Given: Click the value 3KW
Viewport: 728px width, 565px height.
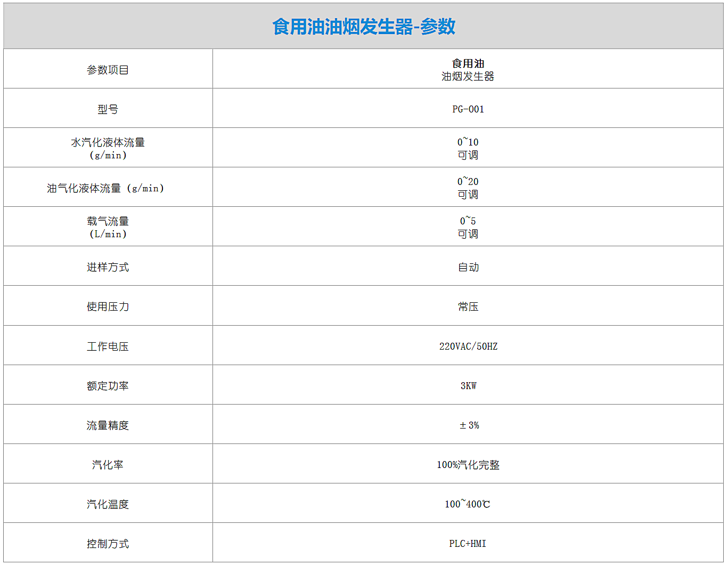Looking at the screenshot, I should 468,386.
